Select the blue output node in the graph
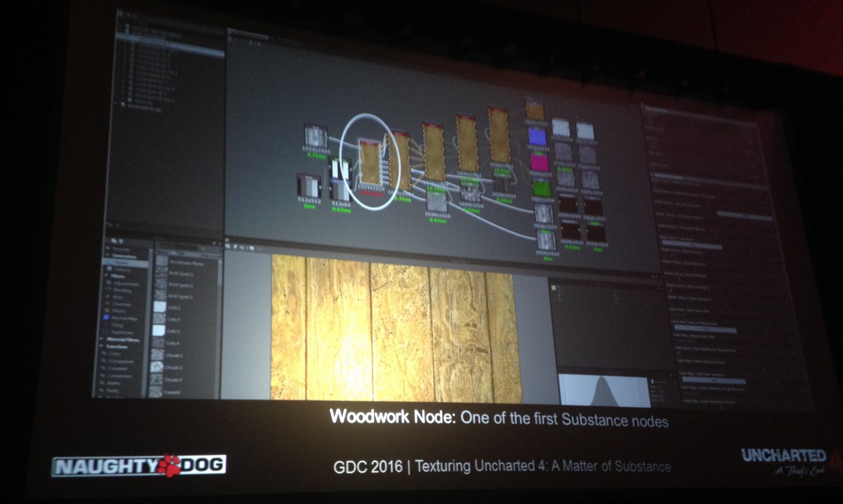This screenshot has width=843, height=504. coord(537,136)
